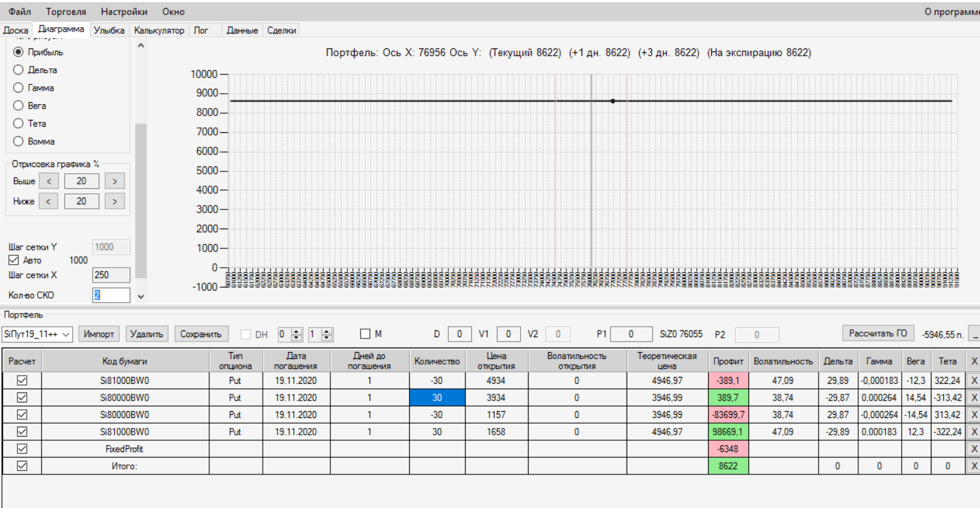Select the Прибыль radio button
980x508 pixels.
pyautogui.click(x=38, y=52)
